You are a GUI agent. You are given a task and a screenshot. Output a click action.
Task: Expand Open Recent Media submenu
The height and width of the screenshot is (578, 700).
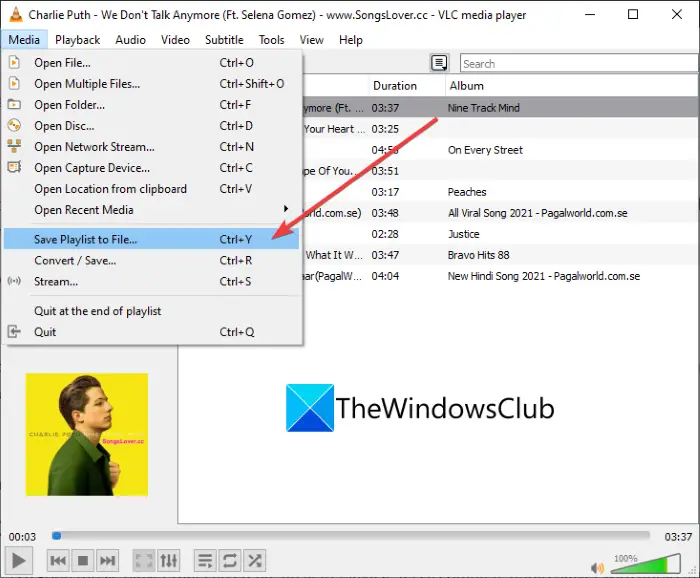tap(151, 210)
